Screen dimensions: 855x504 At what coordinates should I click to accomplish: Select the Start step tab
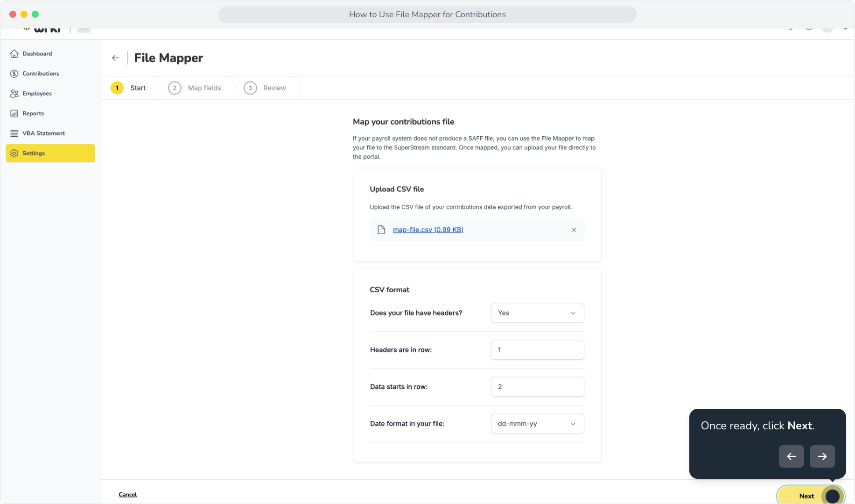point(128,88)
